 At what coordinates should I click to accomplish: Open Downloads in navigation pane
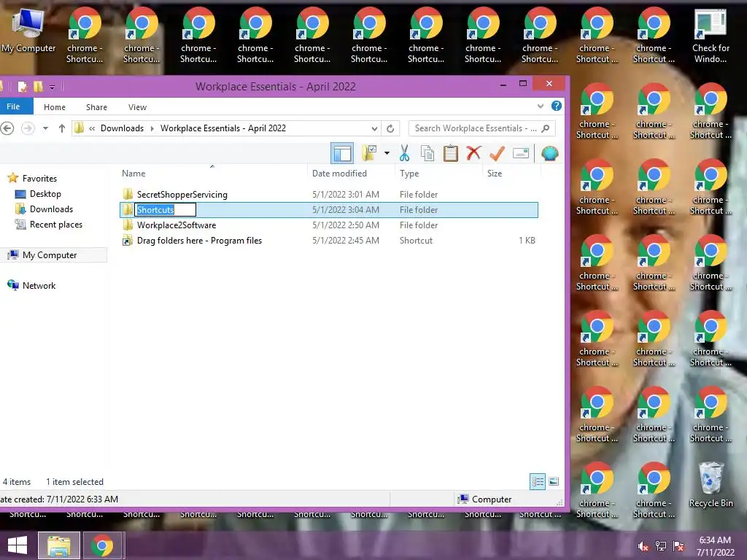tap(51, 209)
